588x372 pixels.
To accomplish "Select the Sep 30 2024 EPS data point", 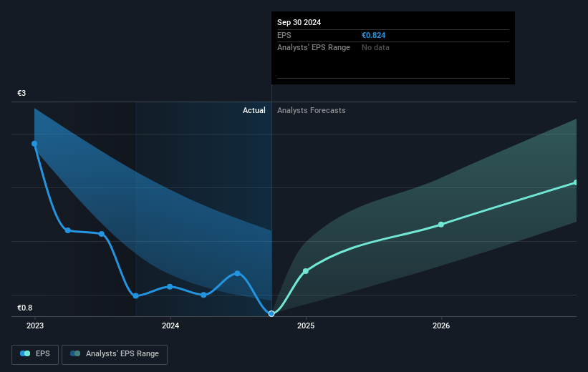I will click(271, 313).
